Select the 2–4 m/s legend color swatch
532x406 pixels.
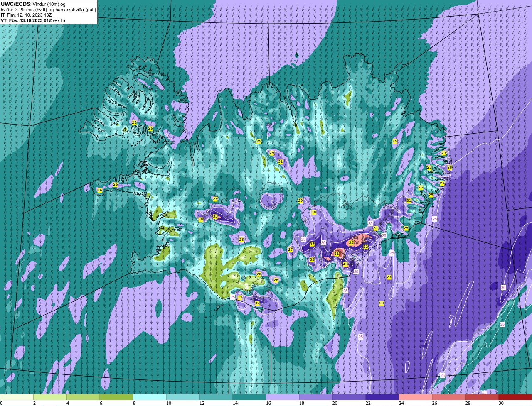[x=50, y=397]
